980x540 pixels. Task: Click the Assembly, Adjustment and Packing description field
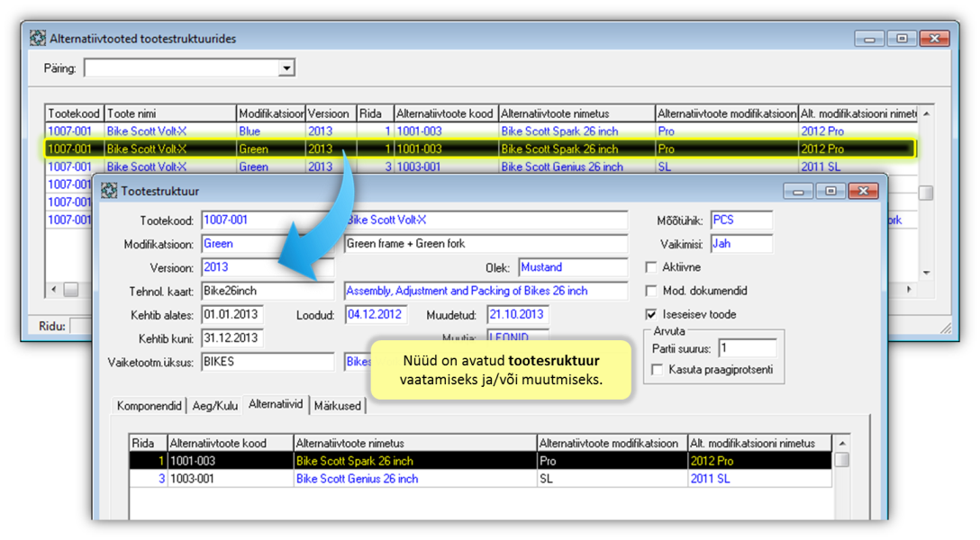[x=485, y=291]
